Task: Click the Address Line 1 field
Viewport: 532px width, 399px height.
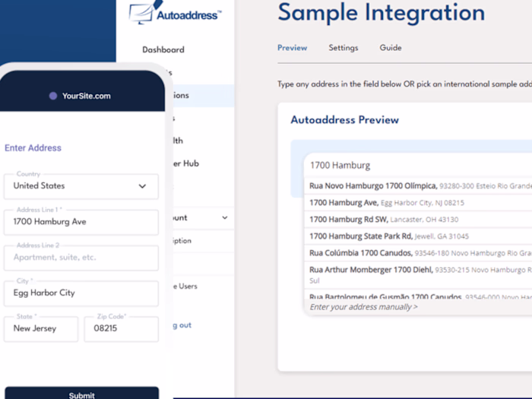Action: coord(81,222)
